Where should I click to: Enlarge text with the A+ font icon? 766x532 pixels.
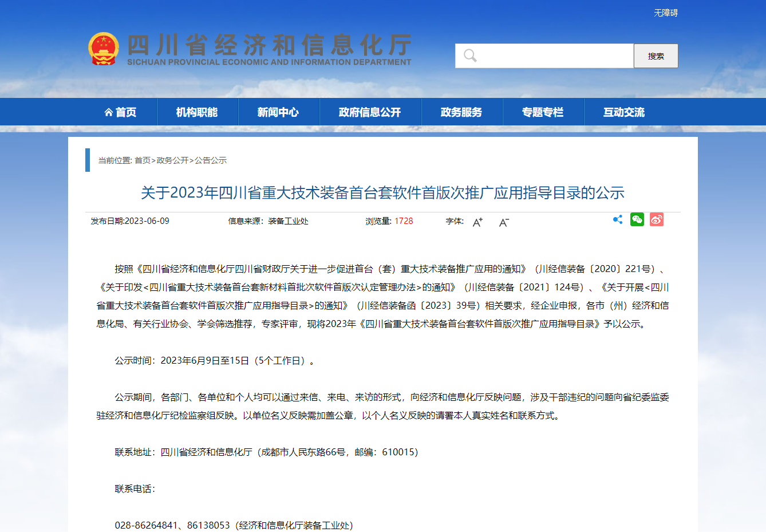477,222
